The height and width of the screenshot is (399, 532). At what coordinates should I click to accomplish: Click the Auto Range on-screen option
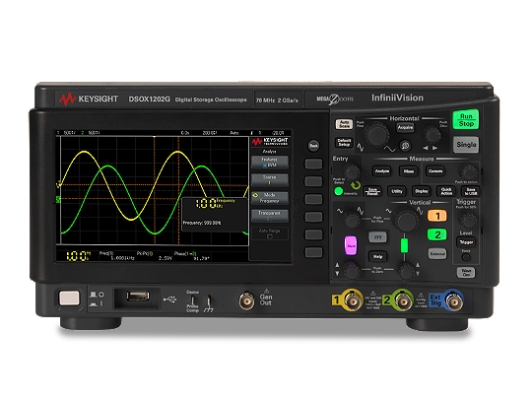click(270, 233)
